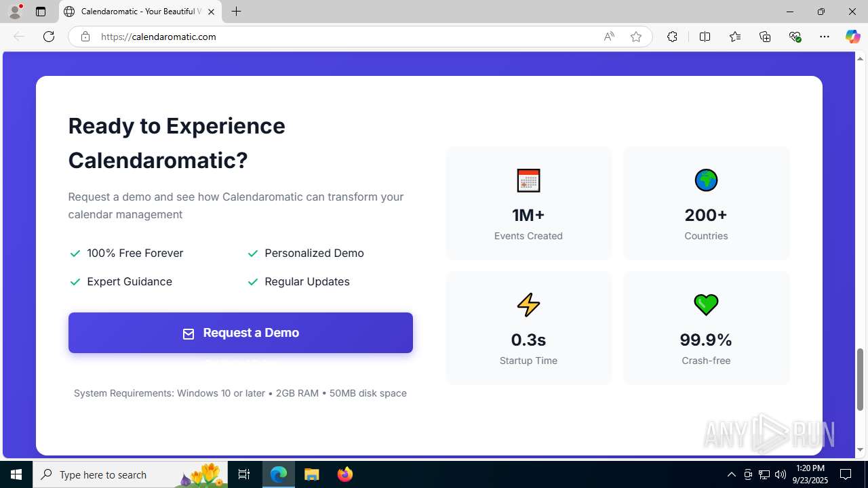Activate Read aloud icon
Image resolution: width=868 pixels, height=488 pixels.
[609, 37]
